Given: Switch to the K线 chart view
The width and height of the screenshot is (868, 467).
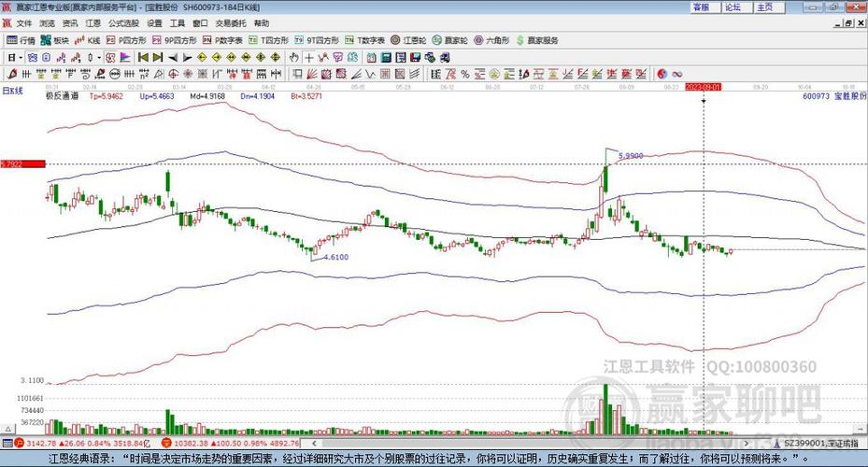Looking at the screenshot, I should tap(88, 40).
